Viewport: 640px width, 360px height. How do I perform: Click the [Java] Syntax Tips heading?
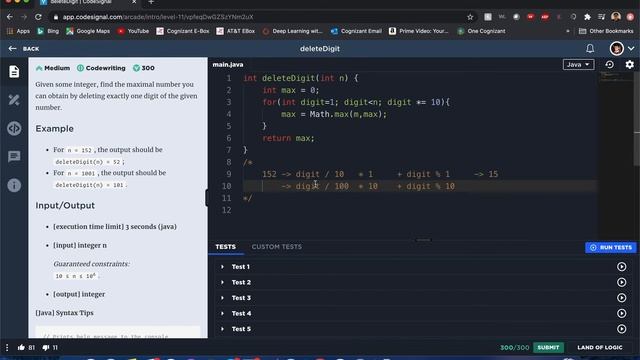(64, 313)
